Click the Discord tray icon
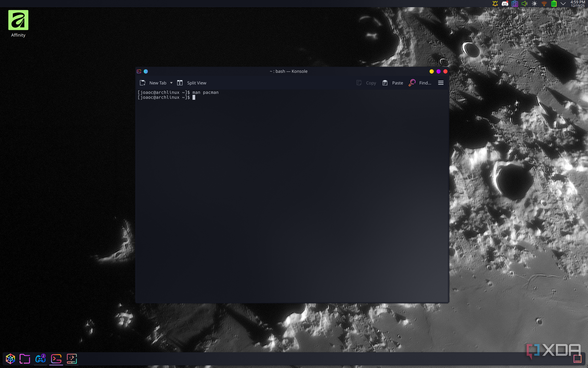The height and width of the screenshot is (368, 588). [505, 4]
